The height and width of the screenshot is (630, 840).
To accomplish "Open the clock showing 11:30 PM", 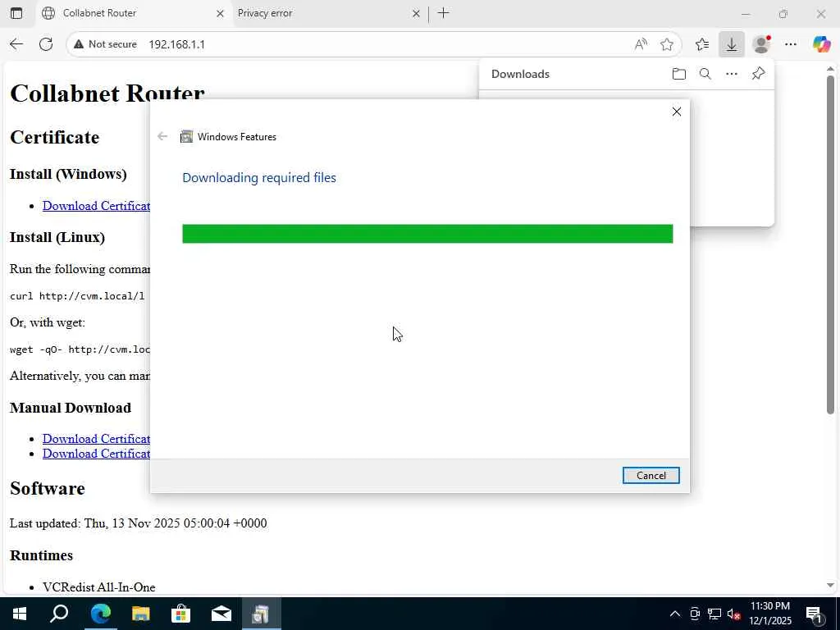I will pos(769,614).
